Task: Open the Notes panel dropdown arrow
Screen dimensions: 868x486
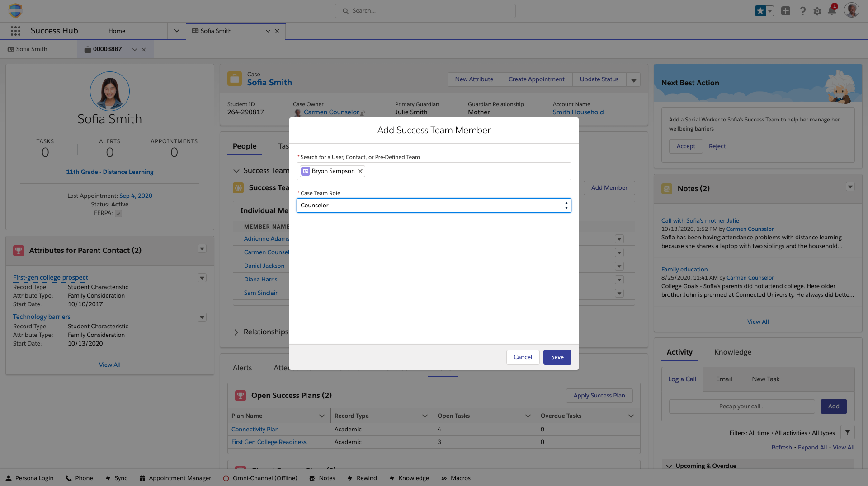Action: 850,187
